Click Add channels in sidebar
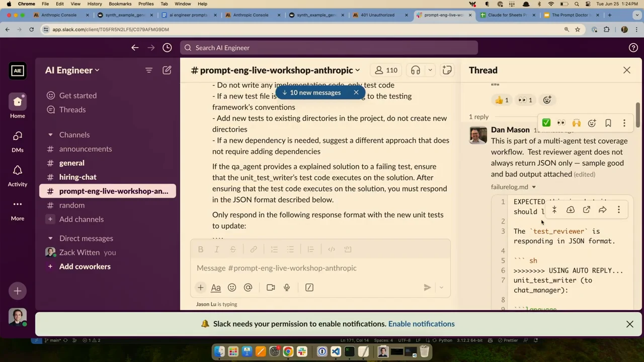 pyautogui.click(x=81, y=219)
